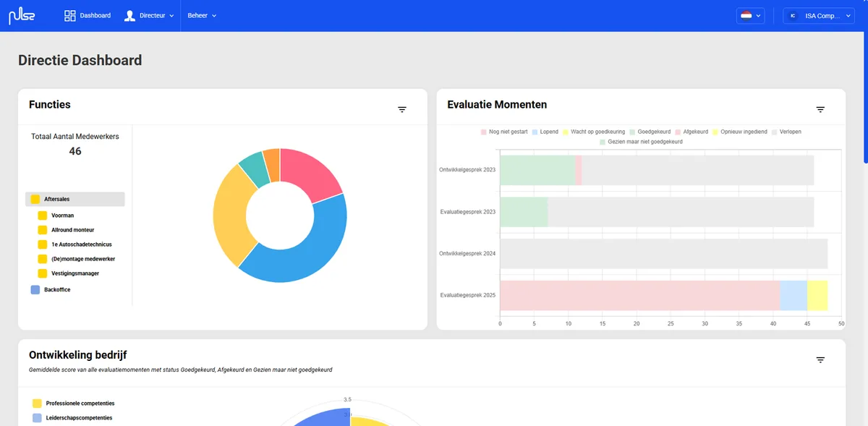The image size is (868, 426).
Task: Click the Netherlands flag icon
Action: tap(746, 16)
